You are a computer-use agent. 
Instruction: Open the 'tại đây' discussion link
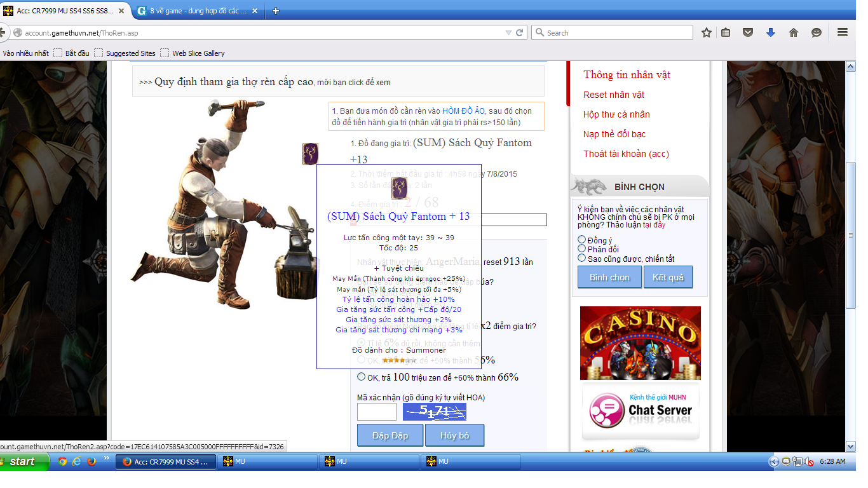[x=654, y=225]
